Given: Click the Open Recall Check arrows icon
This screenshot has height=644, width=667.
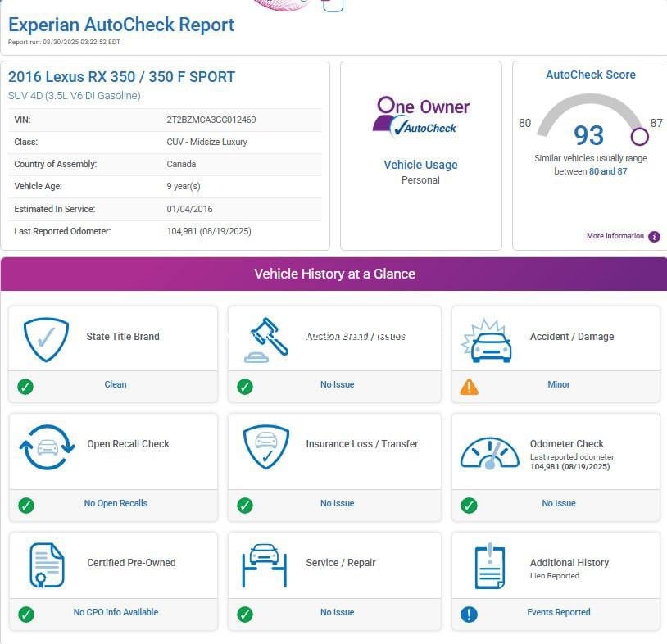Looking at the screenshot, I should pos(48,447).
